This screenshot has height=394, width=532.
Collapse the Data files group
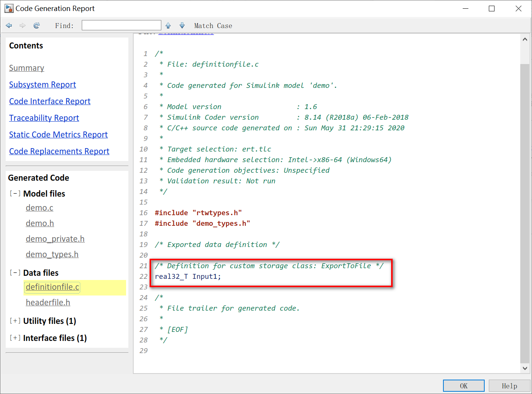[x=15, y=273]
